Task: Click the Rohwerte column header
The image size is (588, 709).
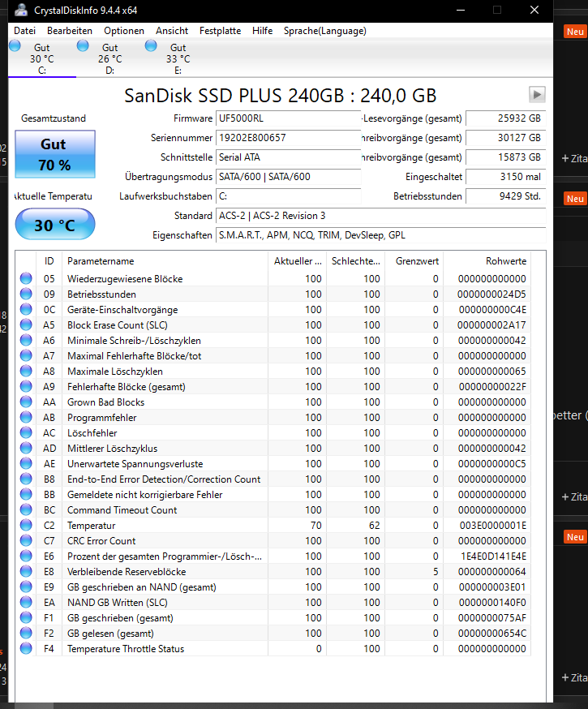Action: tap(487, 261)
